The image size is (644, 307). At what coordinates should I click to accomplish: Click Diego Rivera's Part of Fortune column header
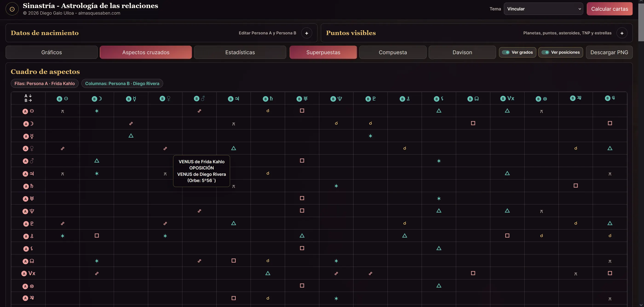tap(541, 98)
